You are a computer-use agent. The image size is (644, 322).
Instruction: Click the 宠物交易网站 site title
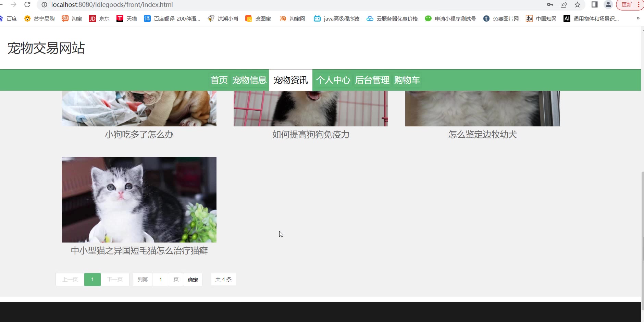[46, 48]
